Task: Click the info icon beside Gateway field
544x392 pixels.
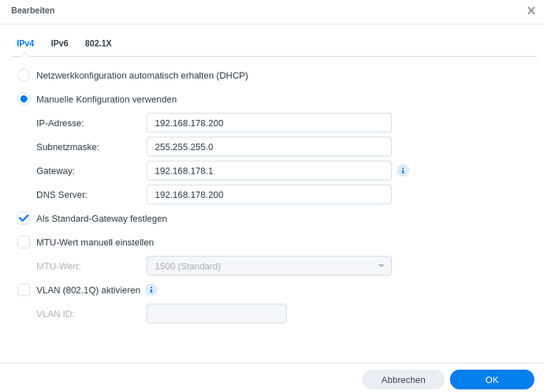Action: coord(403,170)
